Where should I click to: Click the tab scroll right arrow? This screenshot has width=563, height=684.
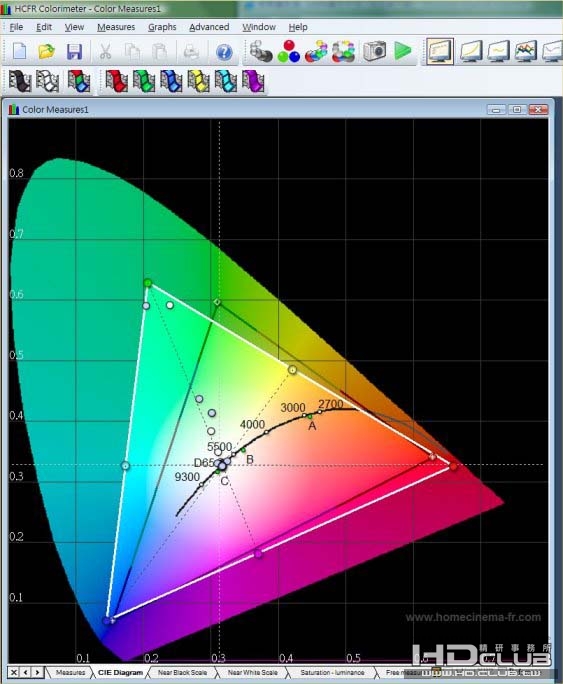coord(38,672)
